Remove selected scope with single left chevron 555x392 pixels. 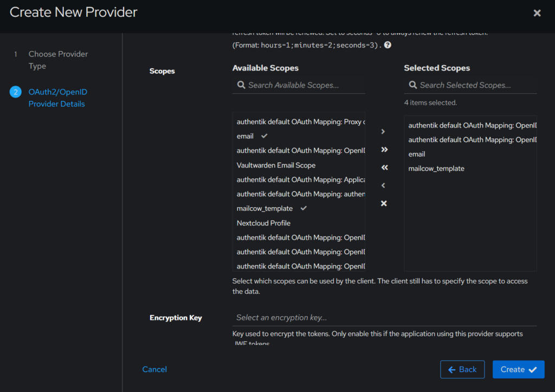tap(383, 185)
